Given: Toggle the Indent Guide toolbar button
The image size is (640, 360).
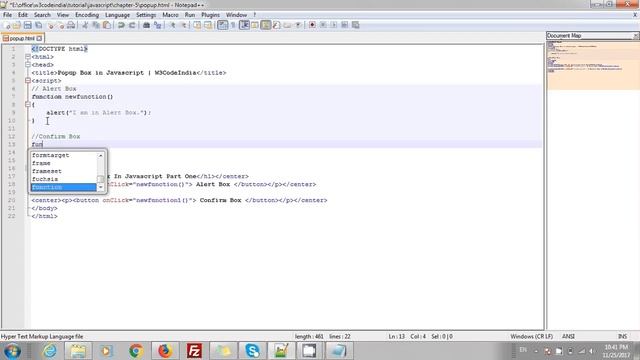Looking at the screenshot, I should pos(244,25).
